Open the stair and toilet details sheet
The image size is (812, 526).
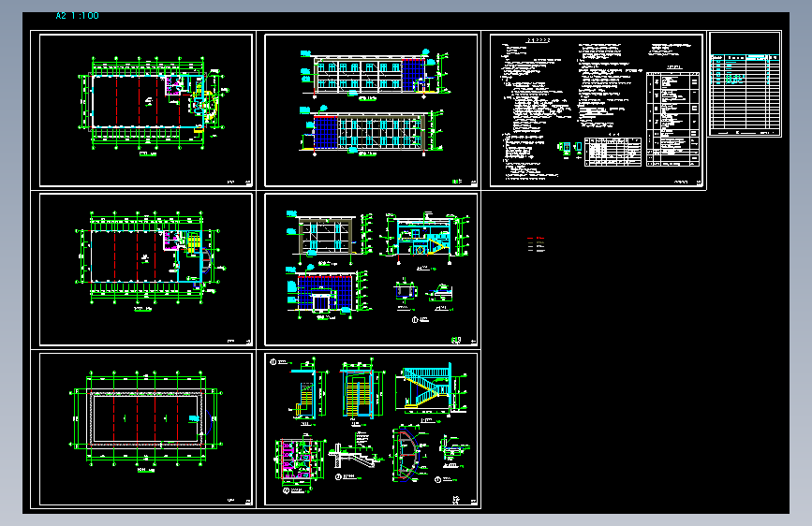(371, 430)
